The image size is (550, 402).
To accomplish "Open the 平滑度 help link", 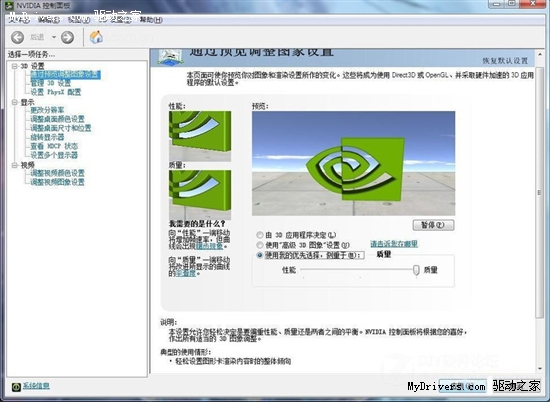I will (x=186, y=273).
